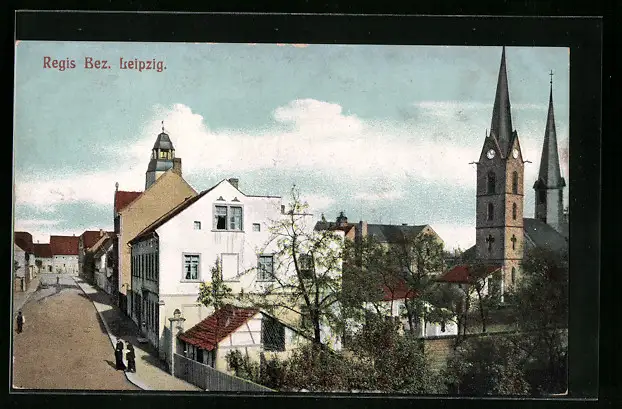The width and height of the screenshot is (622, 409).
Task: Click the grey slate roof of the church nave
Action: [x=543, y=236]
